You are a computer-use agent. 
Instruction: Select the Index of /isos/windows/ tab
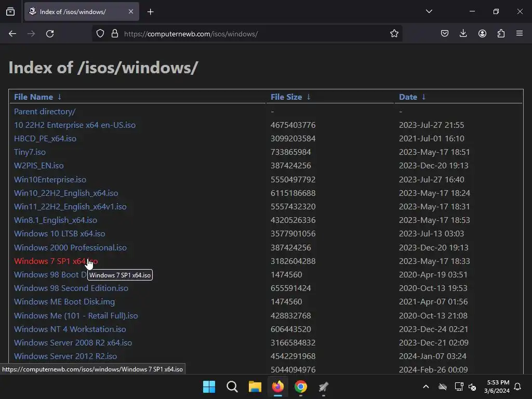point(82,11)
